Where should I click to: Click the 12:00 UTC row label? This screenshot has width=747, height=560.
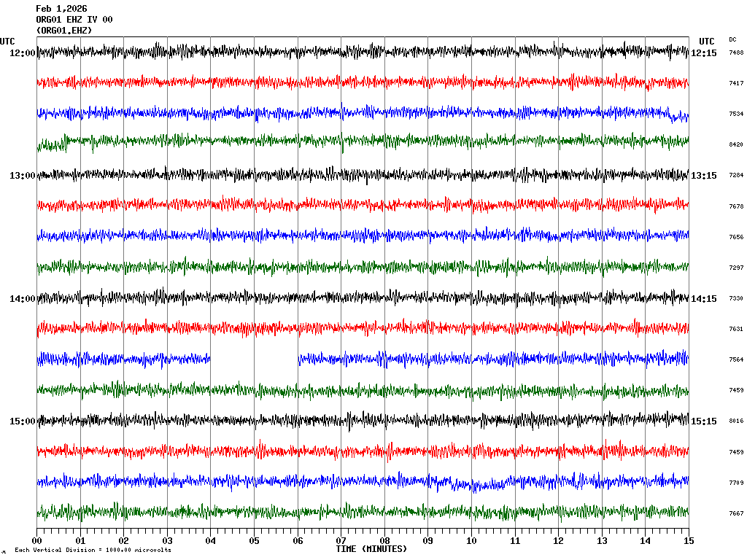22,53
